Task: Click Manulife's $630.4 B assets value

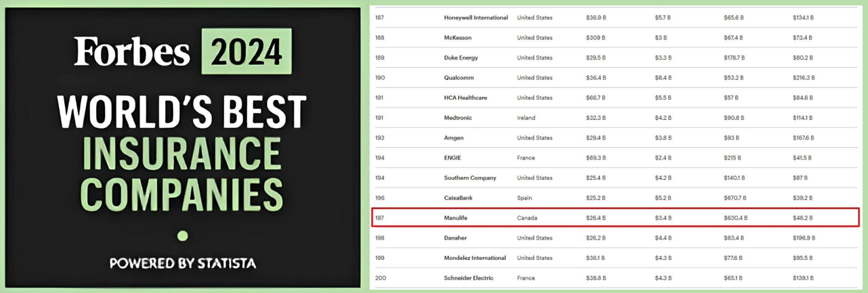Action: pos(736,218)
